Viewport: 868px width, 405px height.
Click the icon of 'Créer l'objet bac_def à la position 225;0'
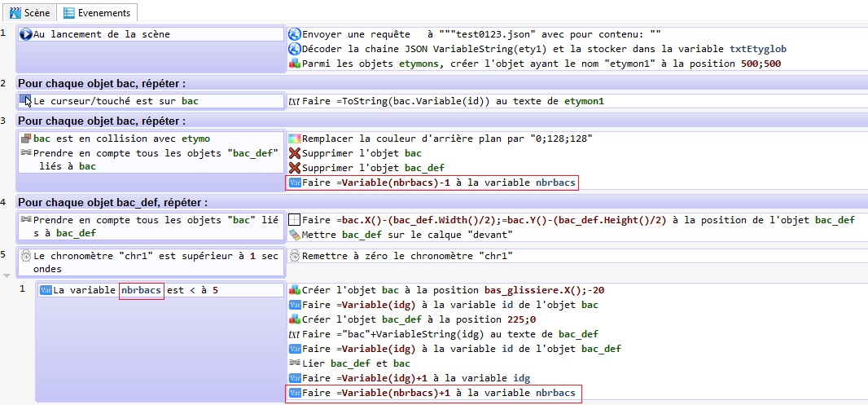(295, 319)
